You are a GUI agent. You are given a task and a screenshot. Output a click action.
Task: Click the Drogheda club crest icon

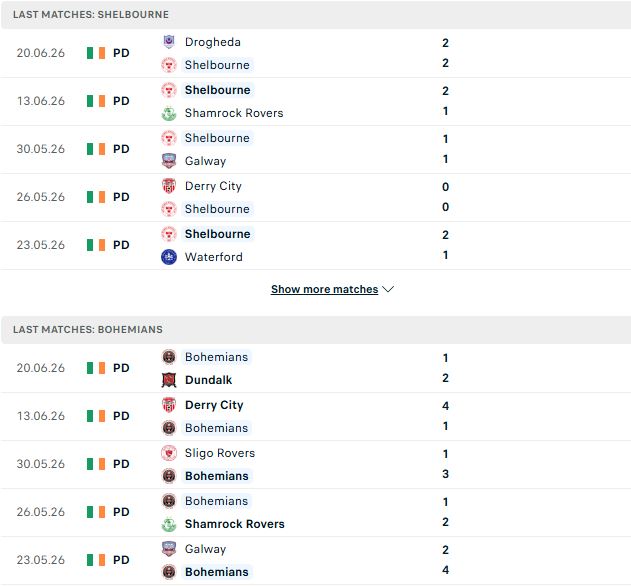(169, 42)
